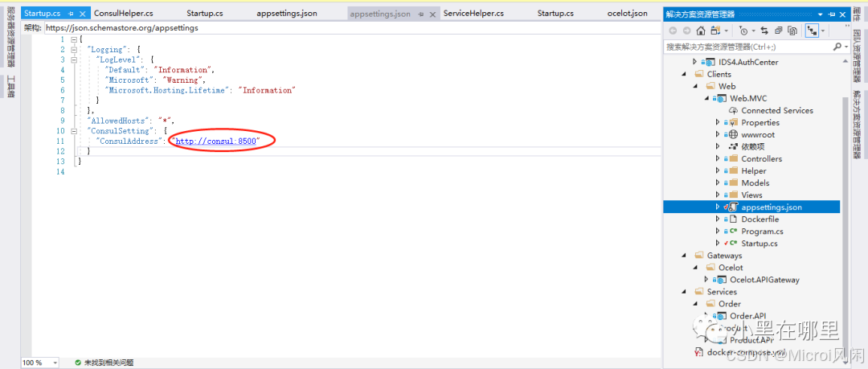Expand the IDS4.AuthCenter project node
868x369 pixels.
point(695,62)
